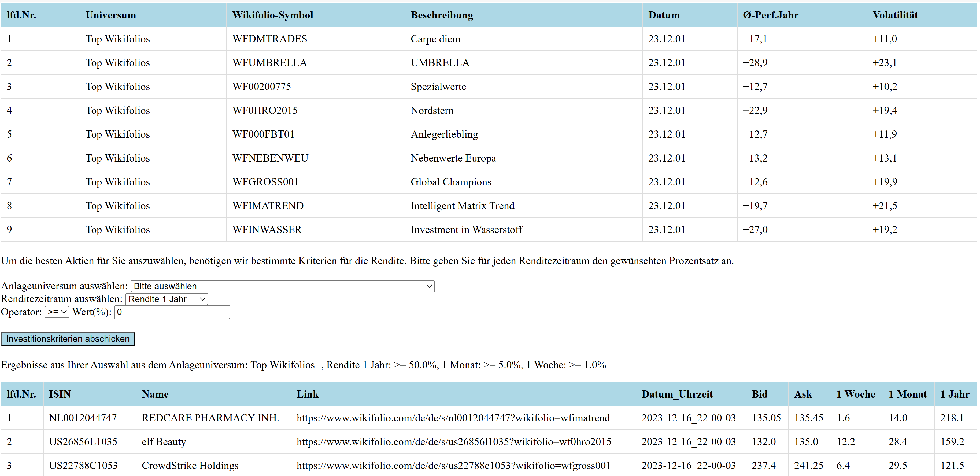Select the WFUMBRELLA symbol cell
Viewport: 980px width, 476px height.
270,62
